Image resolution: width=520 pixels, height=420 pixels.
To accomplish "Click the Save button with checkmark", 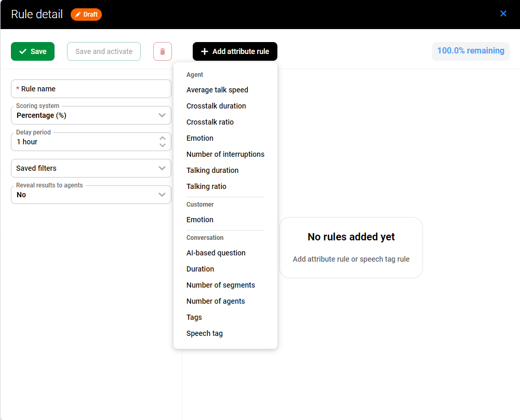I will (33, 51).
